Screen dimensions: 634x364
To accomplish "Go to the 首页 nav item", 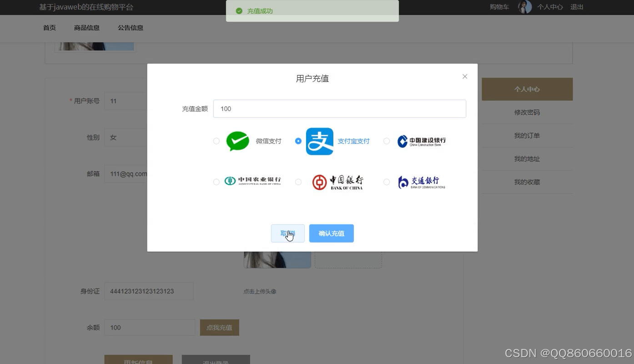I will tap(50, 28).
